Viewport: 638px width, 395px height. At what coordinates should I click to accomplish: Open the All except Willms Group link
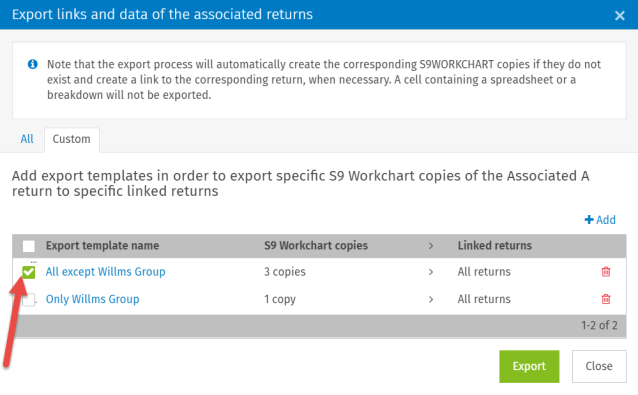pos(105,272)
